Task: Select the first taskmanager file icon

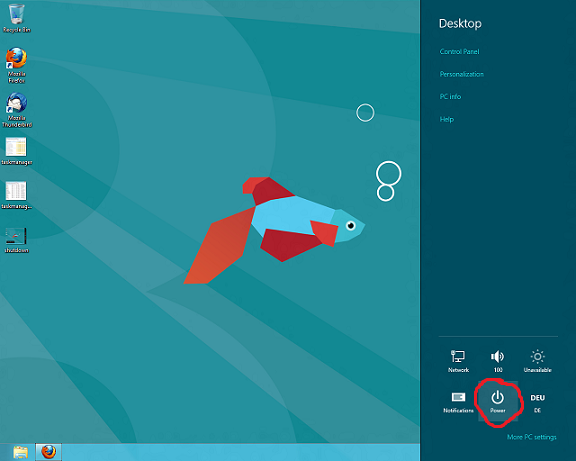Action: 17,151
